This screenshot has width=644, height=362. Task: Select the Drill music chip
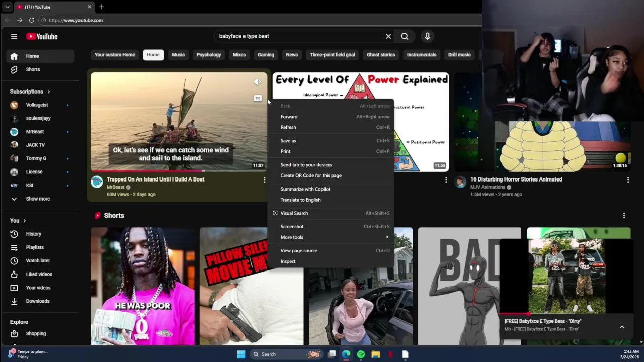point(459,55)
